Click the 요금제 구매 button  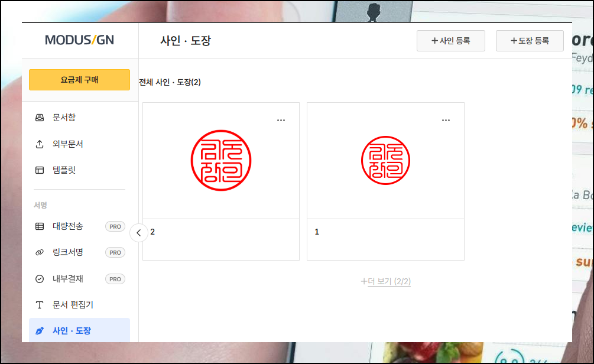point(80,80)
